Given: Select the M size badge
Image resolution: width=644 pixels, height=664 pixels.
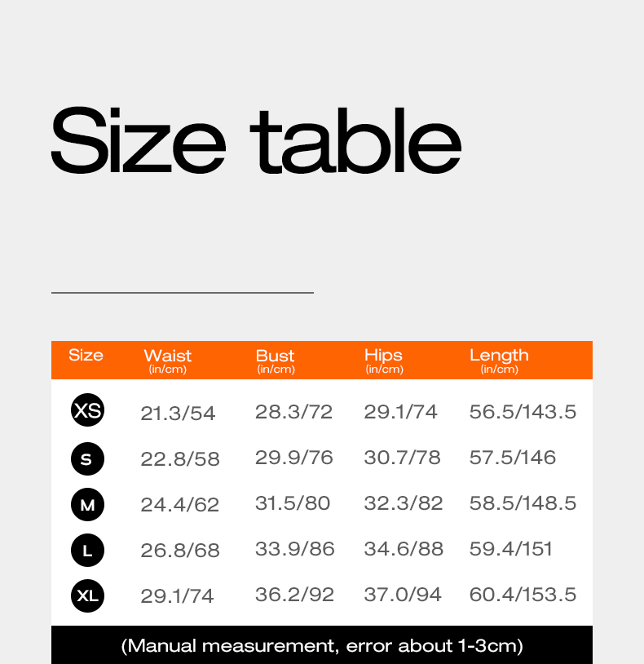Looking at the screenshot, I should click(87, 504).
